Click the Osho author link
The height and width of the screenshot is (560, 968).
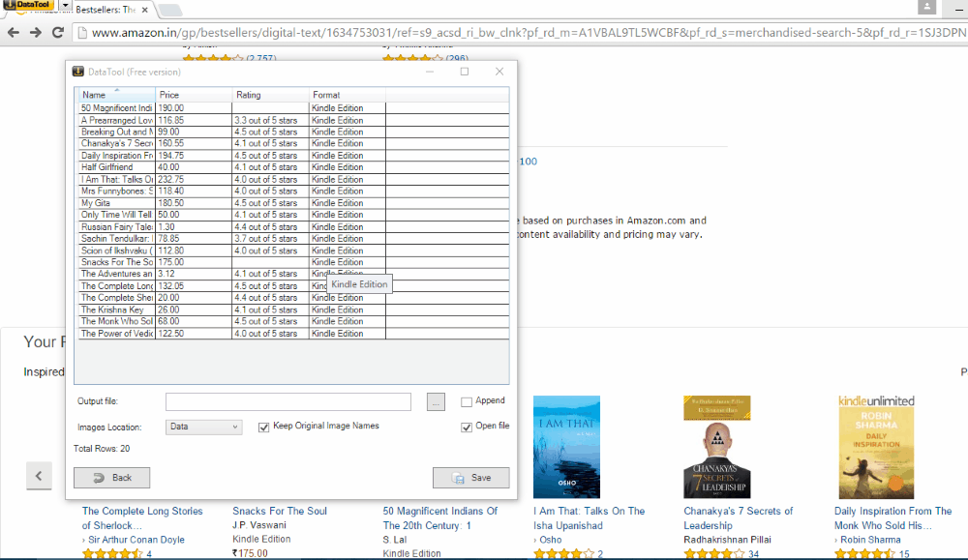point(551,540)
